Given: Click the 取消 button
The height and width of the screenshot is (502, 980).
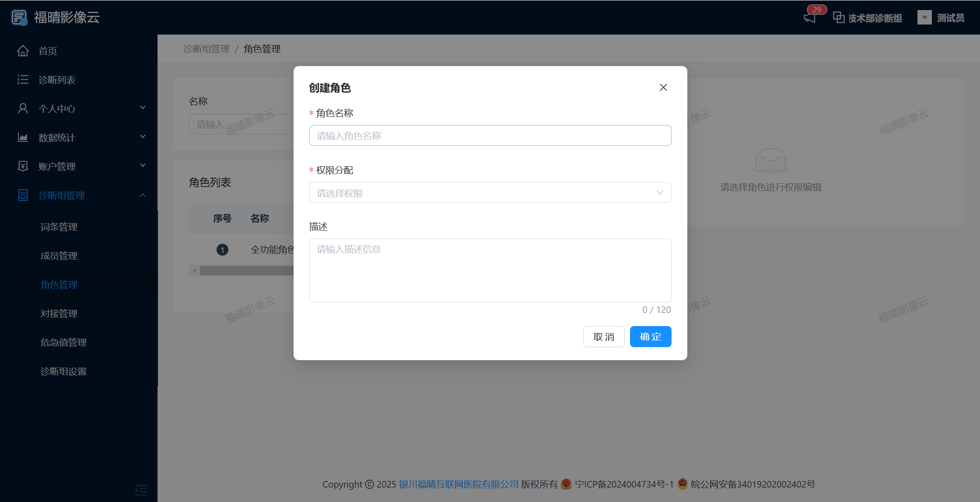Looking at the screenshot, I should click(x=603, y=337).
